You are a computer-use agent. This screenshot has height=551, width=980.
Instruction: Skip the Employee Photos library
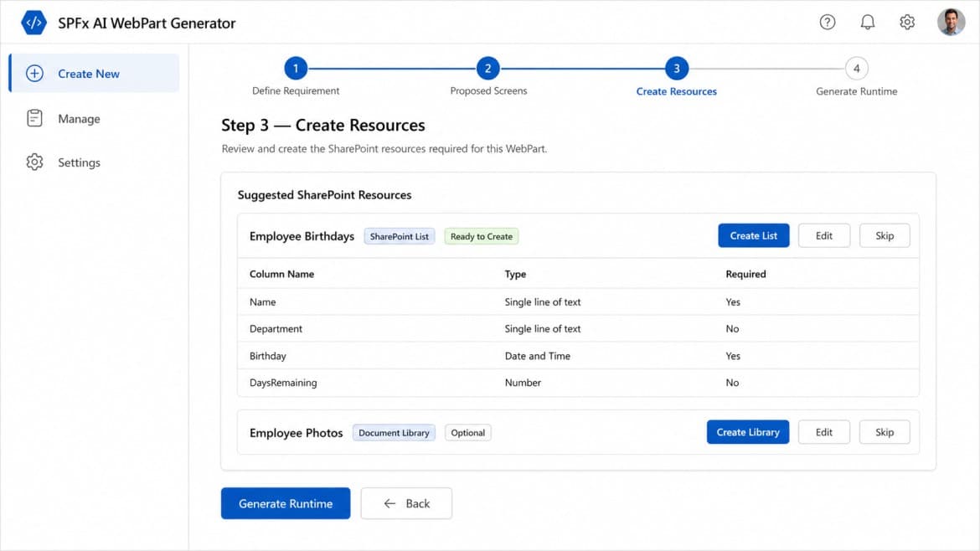point(885,432)
